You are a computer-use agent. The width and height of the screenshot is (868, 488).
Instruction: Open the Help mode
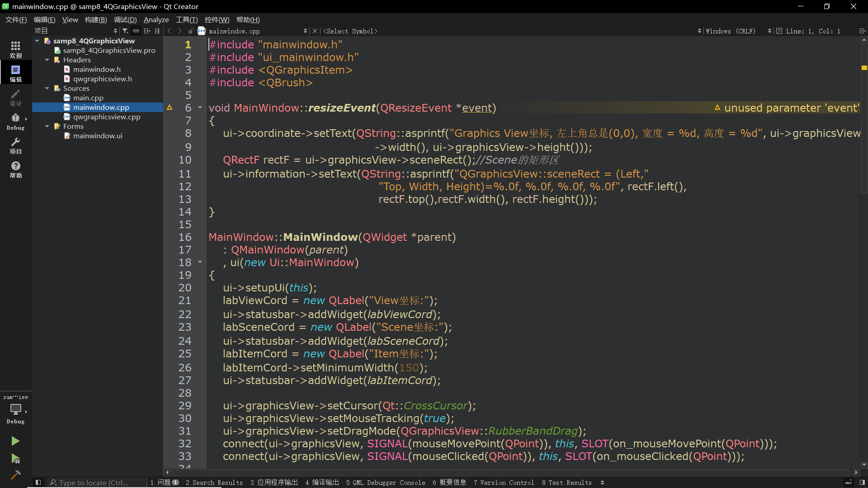(x=15, y=169)
